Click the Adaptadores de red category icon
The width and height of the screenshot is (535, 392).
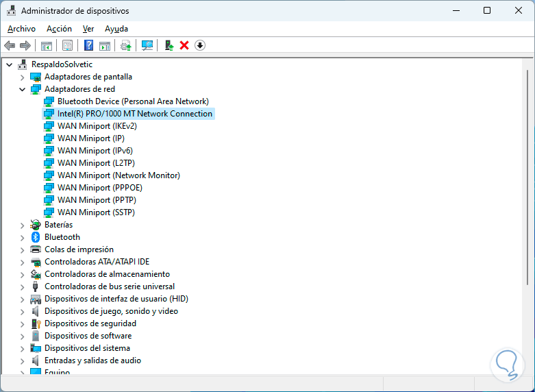(36, 89)
